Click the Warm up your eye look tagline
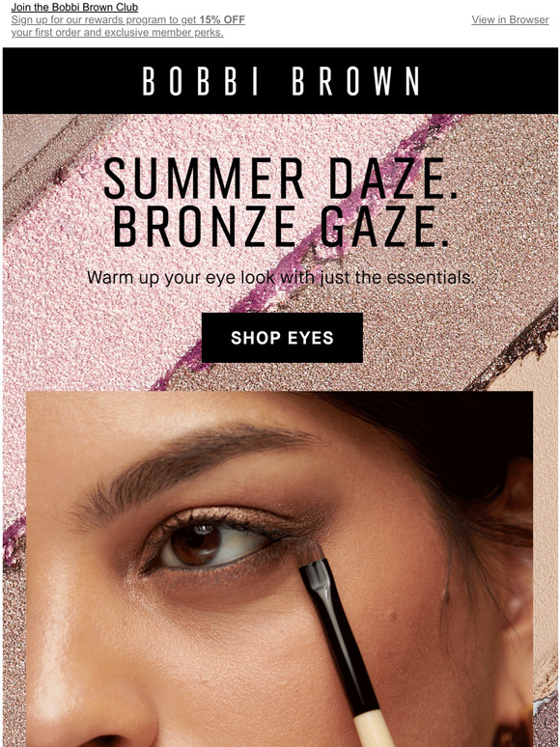This screenshot has width=560, height=747. tap(281, 277)
